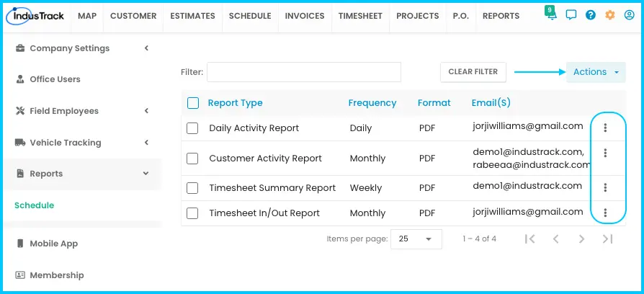Click Timesheet In/Out Report text
Viewport: 644px width, 294px height.
pyautogui.click(x=264, y=213)
